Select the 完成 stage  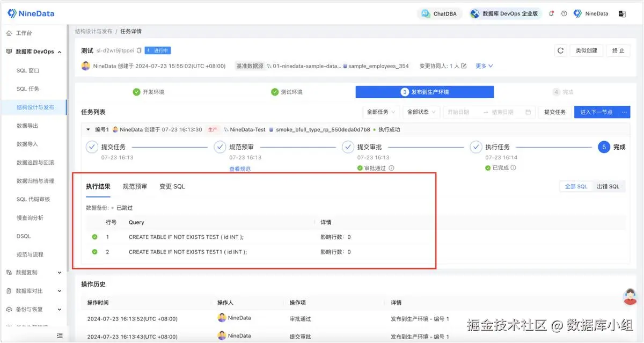563,92
